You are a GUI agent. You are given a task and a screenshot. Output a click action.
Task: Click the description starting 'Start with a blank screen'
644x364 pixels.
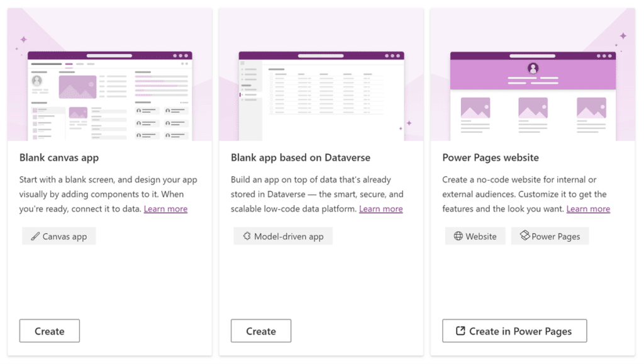[x=108, y=194]
